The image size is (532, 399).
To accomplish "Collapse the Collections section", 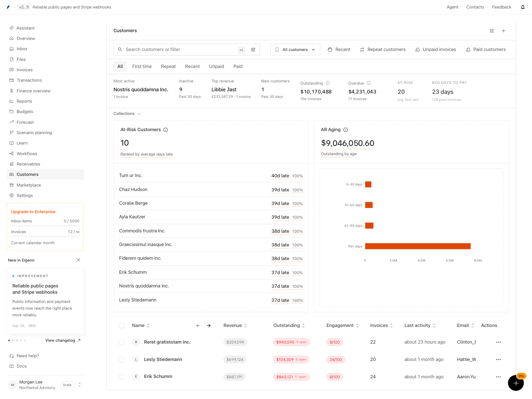I will click(x=127, y=113).
